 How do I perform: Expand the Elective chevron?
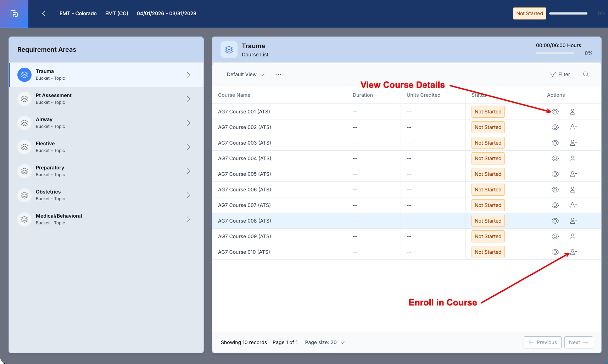coord(188,147)
